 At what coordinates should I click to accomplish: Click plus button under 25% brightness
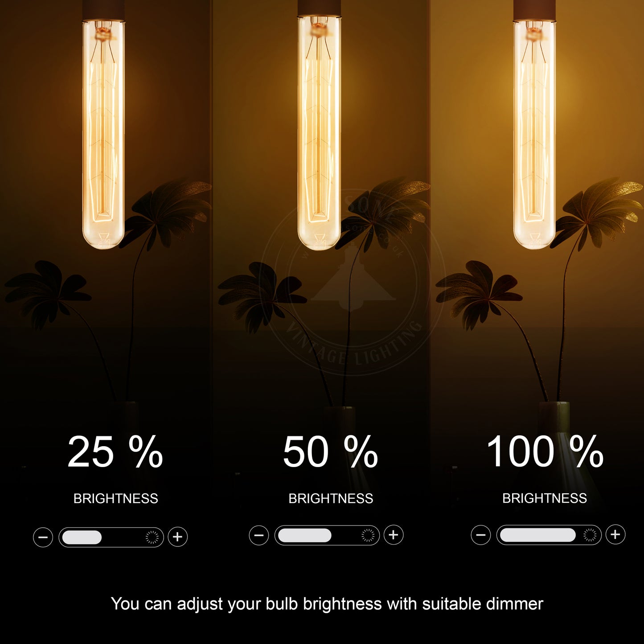point(177,537)
